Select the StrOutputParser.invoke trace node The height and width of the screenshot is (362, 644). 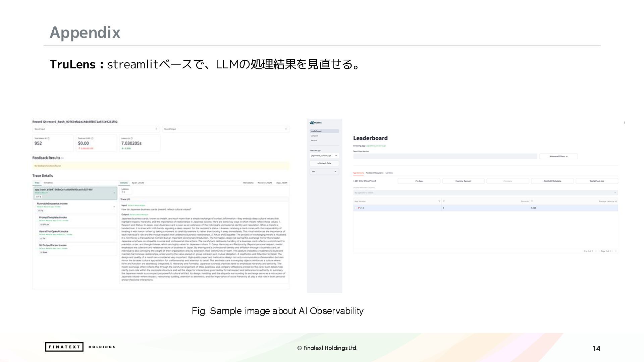[x=77, y=248]
